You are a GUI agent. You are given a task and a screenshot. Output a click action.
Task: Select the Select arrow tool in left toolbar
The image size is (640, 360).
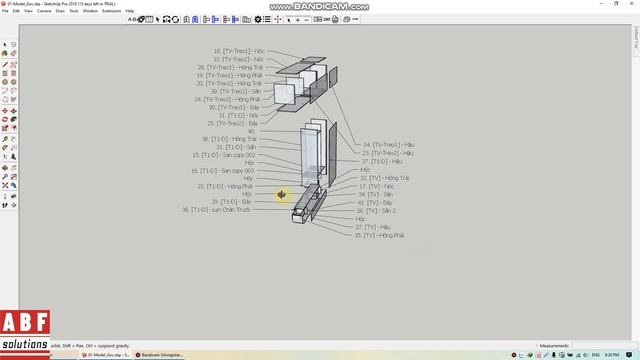click(x=5, y=44)
